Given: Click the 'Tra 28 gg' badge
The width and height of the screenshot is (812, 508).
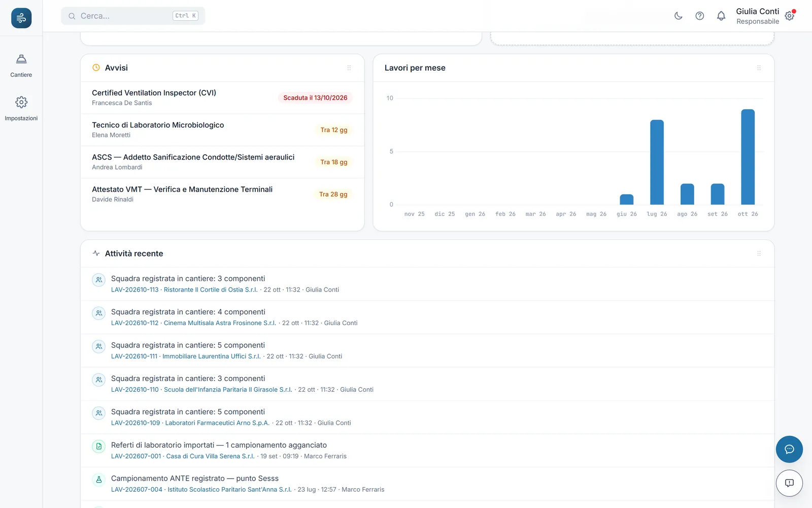Looking at the screenshot, I should (333, 194).
